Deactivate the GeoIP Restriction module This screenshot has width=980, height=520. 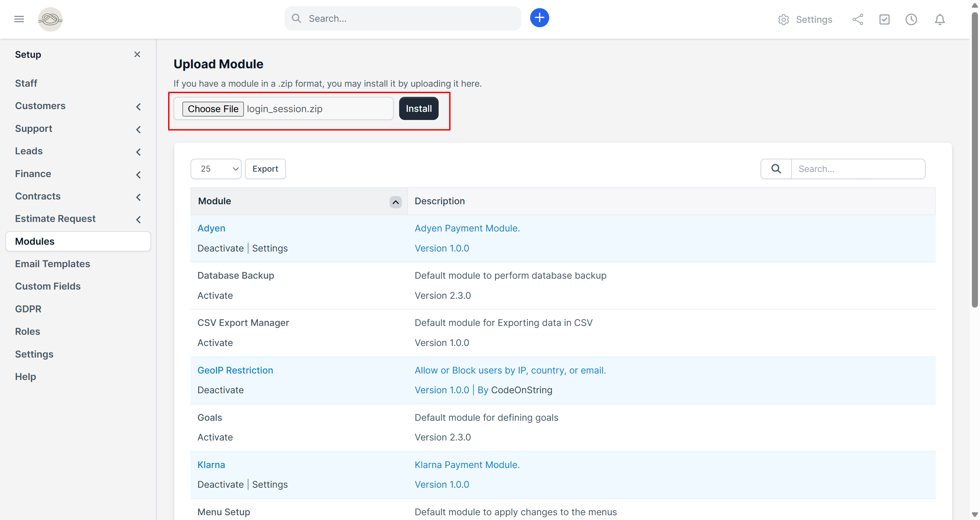click(x=220, y=390)
